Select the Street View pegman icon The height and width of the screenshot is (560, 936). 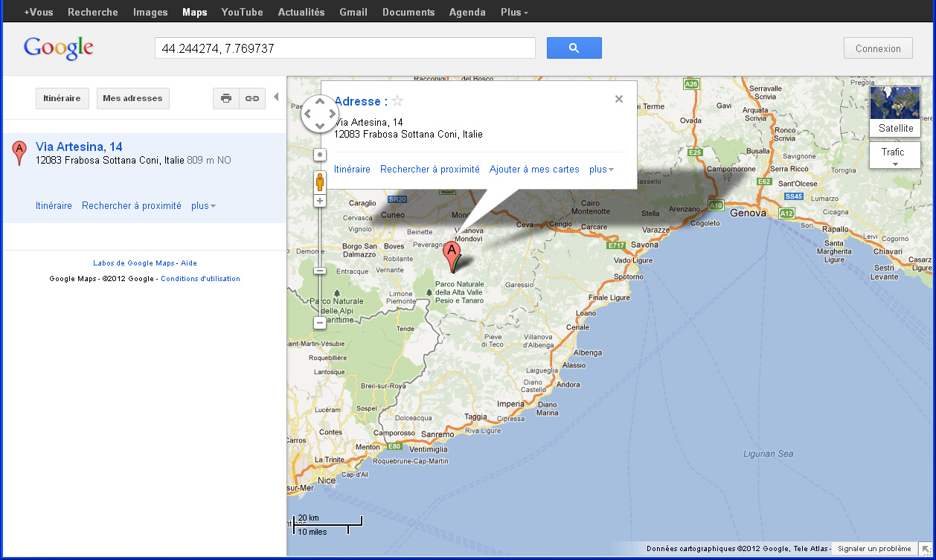(320, 181)
